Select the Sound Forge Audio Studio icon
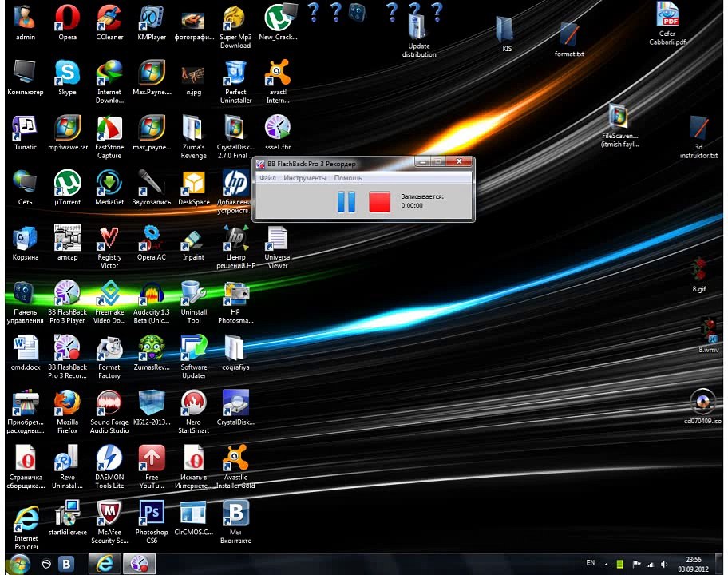Viewport: 728px width, 575px height. [x=109, y=412]
